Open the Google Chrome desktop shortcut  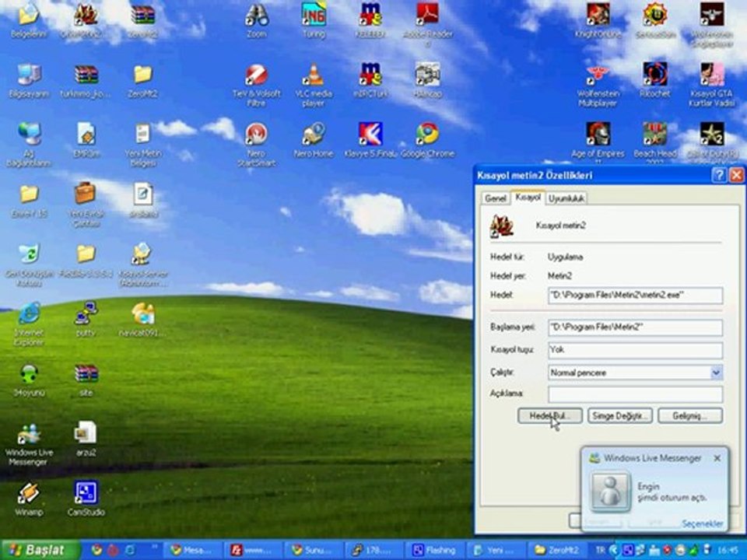(x=427, y=134)
